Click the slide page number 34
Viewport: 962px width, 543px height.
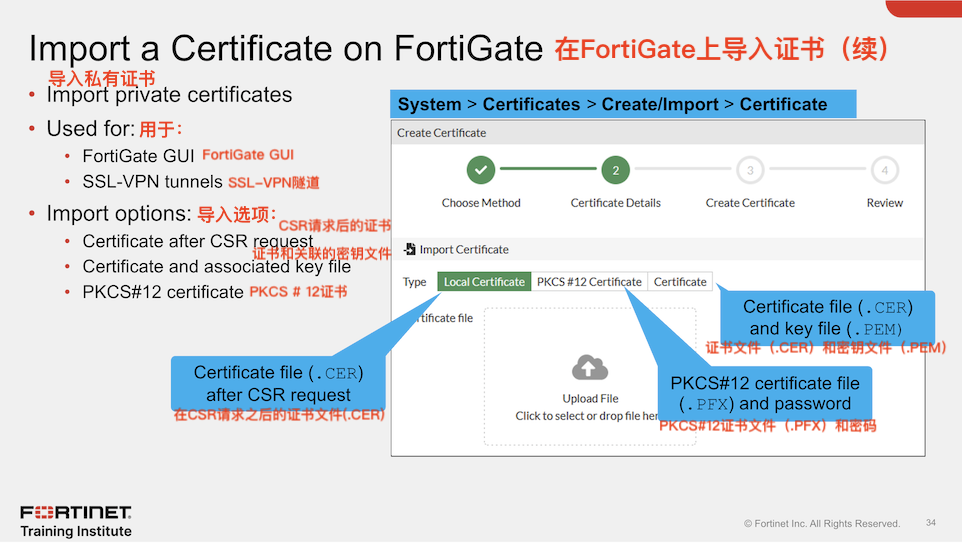[931, 523]
